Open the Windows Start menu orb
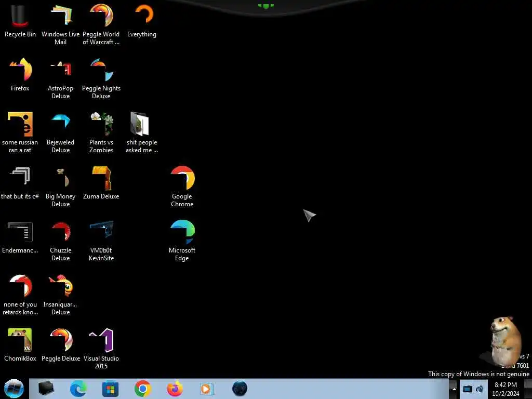 tap(14, 389)
